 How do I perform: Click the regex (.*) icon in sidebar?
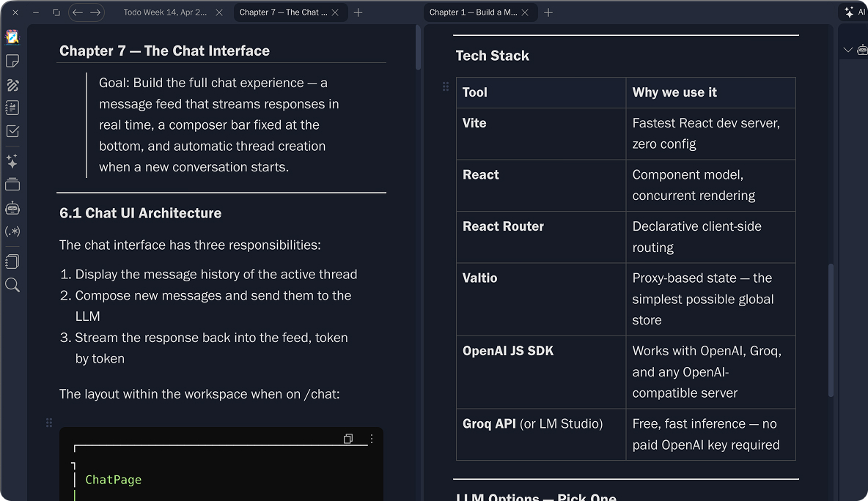[12, 231]
